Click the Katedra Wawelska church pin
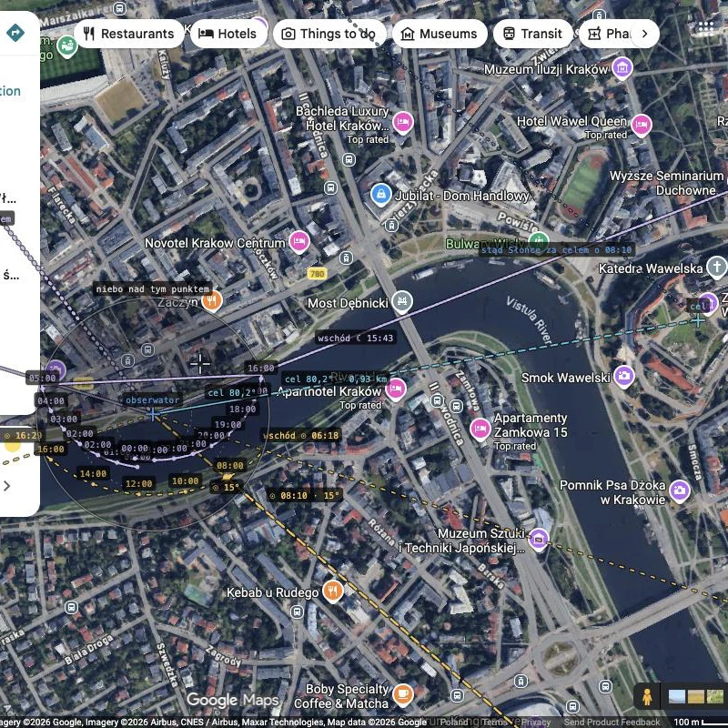Screen dimensions: 728x728 coord(716,267)
